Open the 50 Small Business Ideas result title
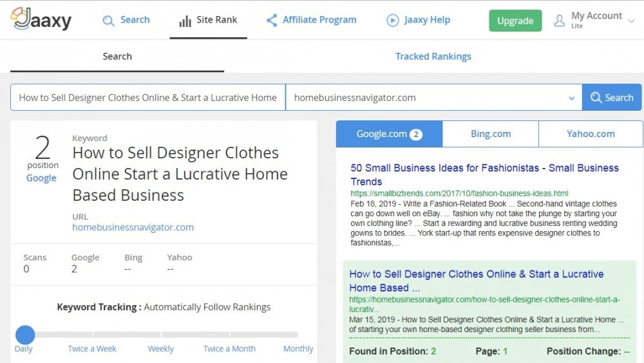Screen dimensions: 644x363 (x=485, y=174)
